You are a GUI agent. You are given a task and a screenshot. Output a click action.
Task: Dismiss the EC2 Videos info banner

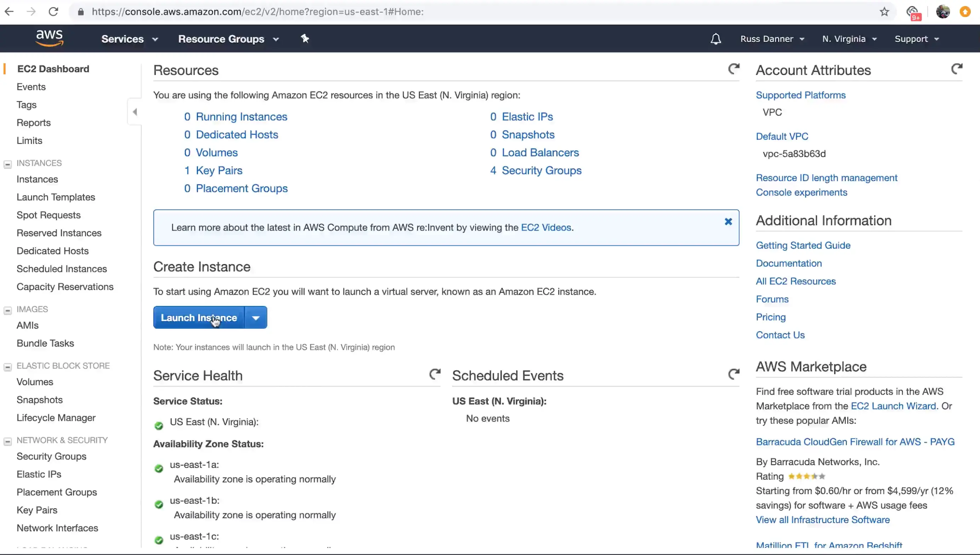[728, 221]
